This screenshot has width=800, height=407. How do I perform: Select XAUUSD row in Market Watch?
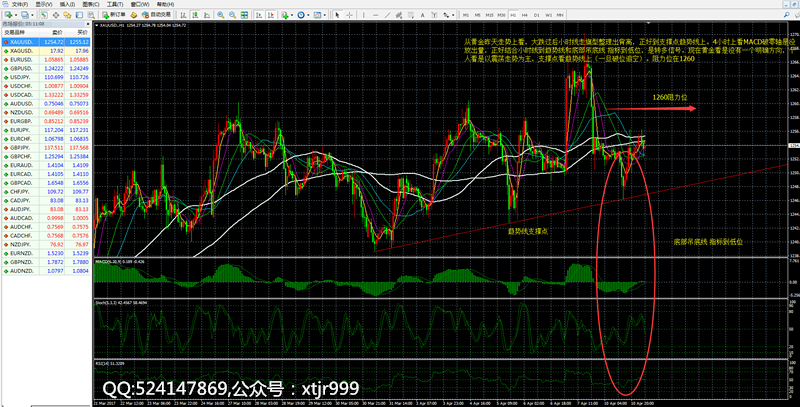tap(45, 42)
